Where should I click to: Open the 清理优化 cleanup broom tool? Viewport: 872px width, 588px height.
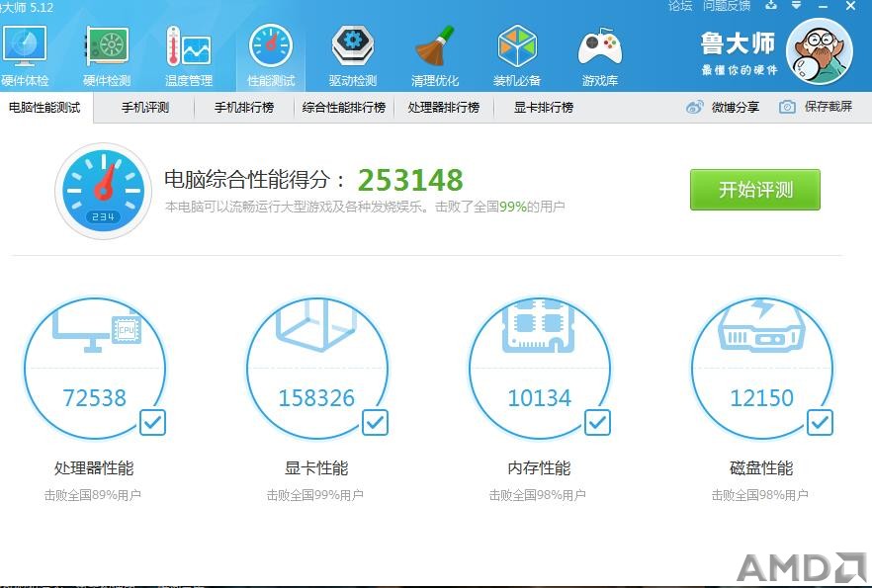pos(435,56)
